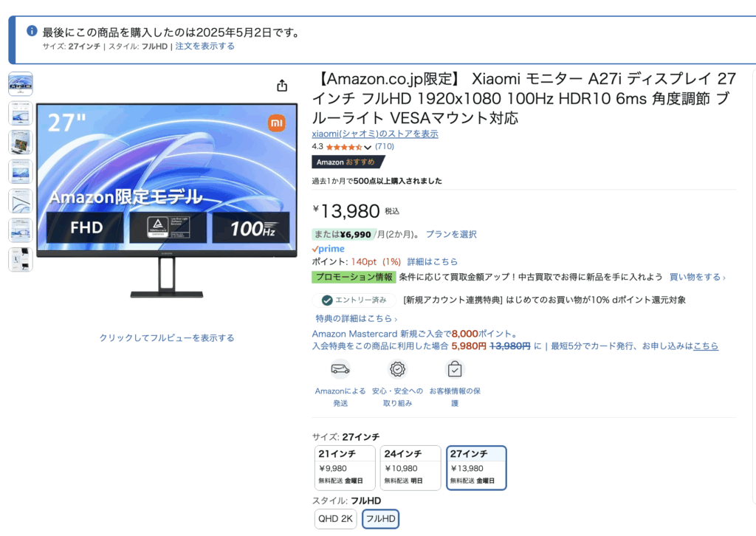Open the (710) reviews link
Image resolution: width=756 pixels, height=536 pixels.
[x=384, y=146]
